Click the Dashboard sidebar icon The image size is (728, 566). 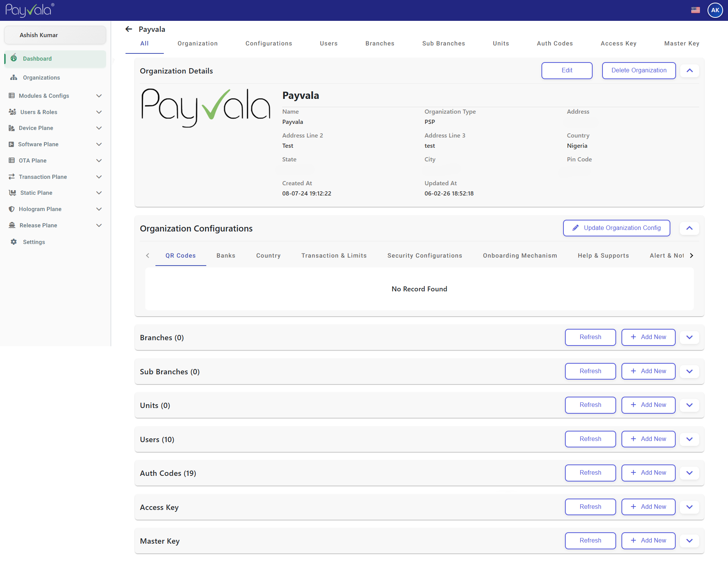(x=14, y=58)
